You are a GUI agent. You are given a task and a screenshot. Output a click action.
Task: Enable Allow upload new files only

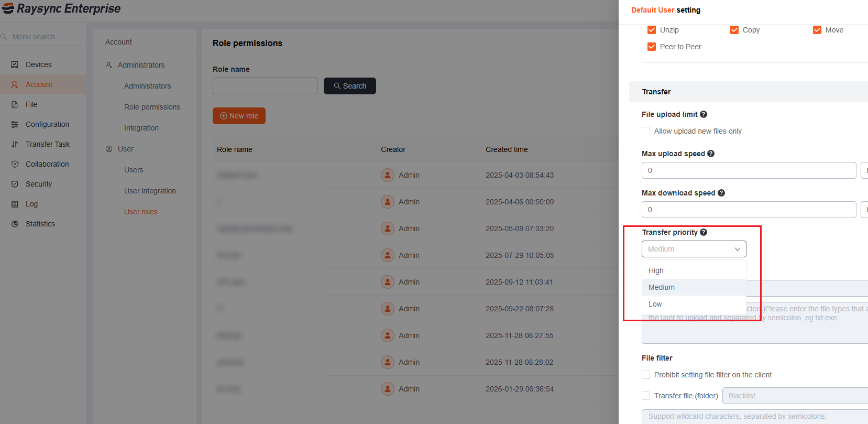[x=646, y=131]
